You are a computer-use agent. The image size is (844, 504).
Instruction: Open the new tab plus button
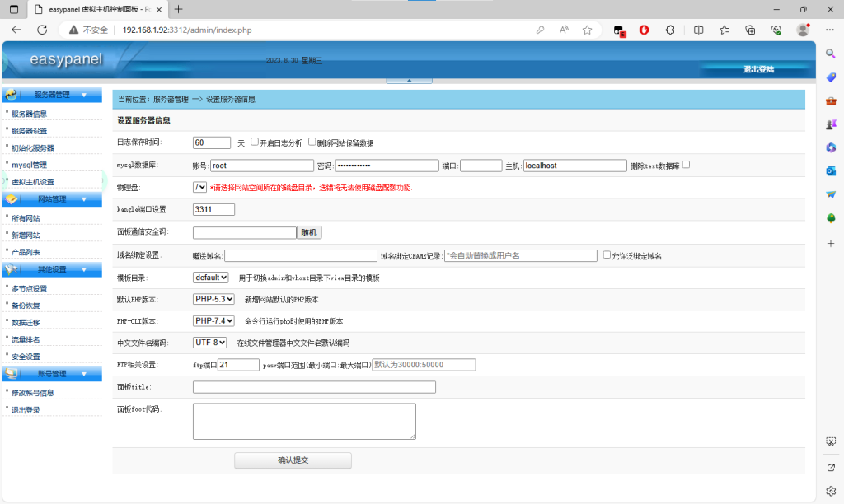tap(179, 9)
